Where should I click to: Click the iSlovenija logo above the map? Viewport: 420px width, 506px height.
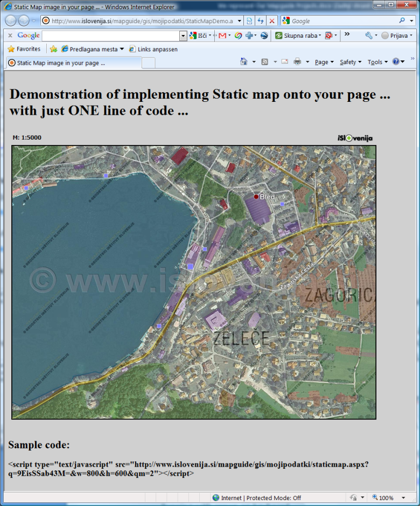(355, 138)
